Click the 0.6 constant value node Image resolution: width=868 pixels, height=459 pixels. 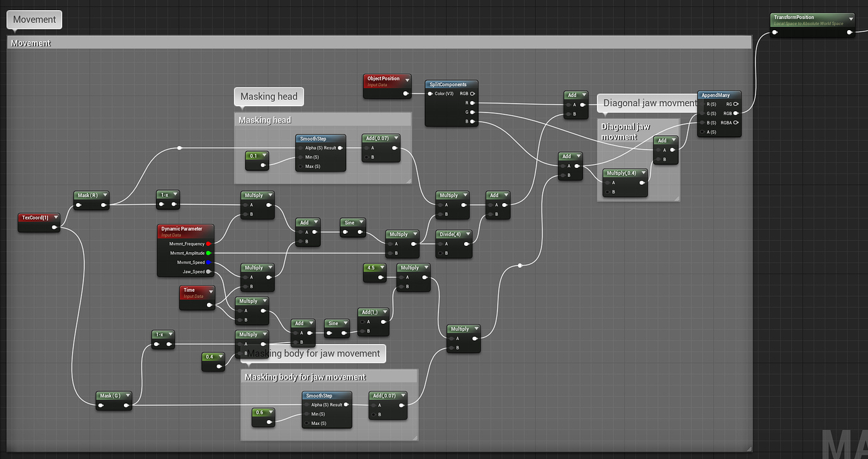262,412
